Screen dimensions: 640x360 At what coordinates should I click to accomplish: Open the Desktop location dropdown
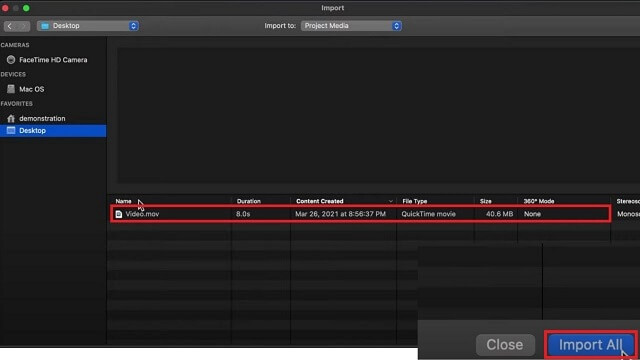tap(88, 26)
